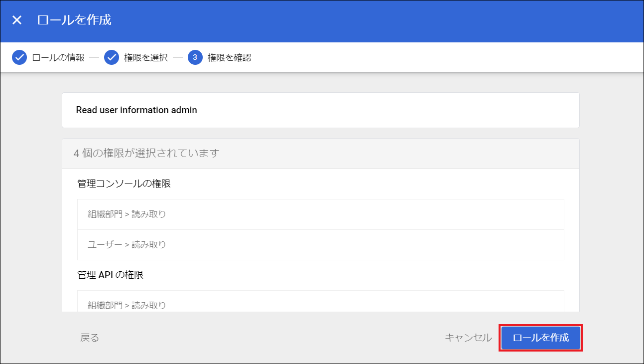Click the ロールを作成 title in header bar
Viewport: 644px width, 364px height.
[x=74, y=20]
